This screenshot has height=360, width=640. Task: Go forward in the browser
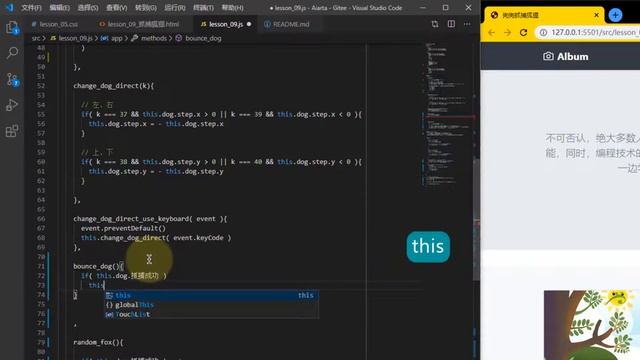(507, 33)
